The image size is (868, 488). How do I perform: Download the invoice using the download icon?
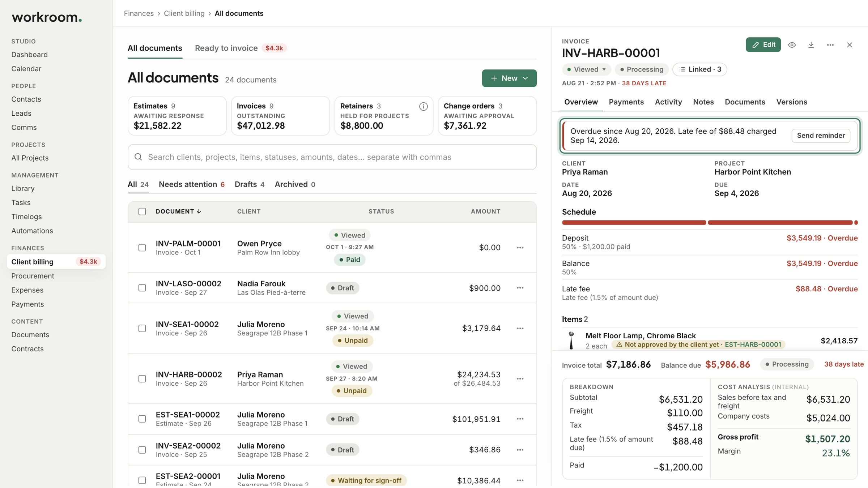(811, 45)
